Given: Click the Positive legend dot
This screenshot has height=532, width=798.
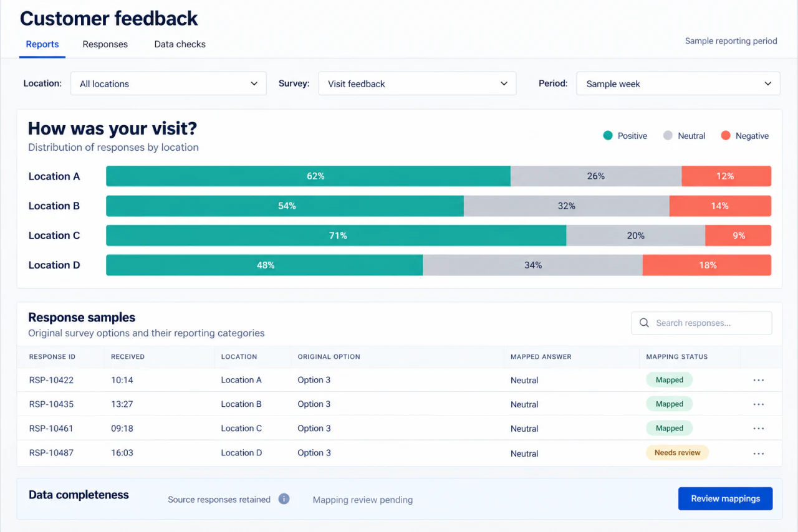Looking at the screenshot, I should (608, 135).
